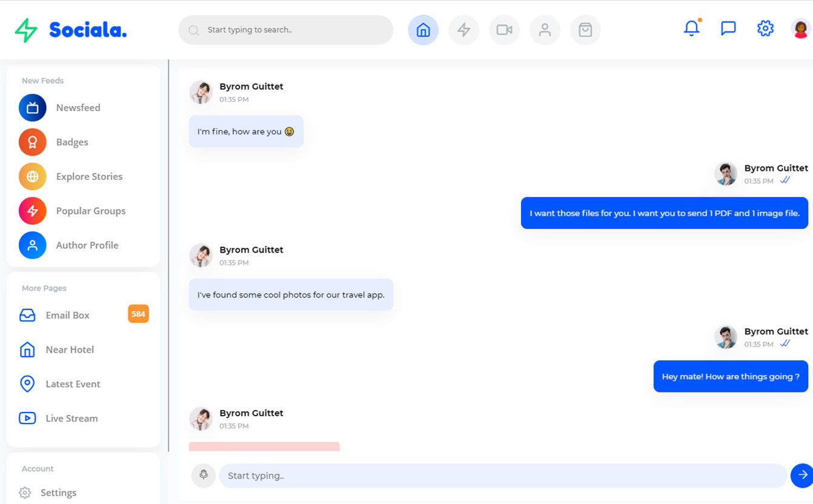The height and width of the screenshot is (504, 813).
Task: Open the user profile icon in header
Action: (x=545, y=30)
